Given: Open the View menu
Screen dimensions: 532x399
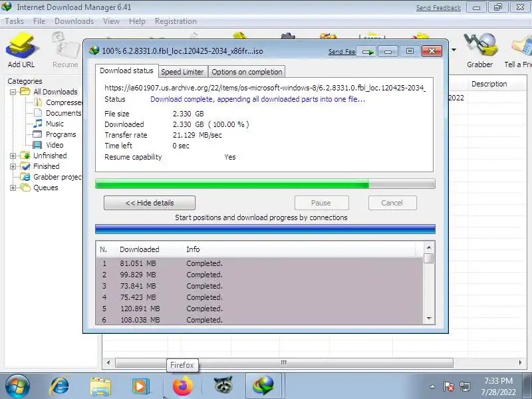Looking at the screenshot, I should (x=111, y=21).
